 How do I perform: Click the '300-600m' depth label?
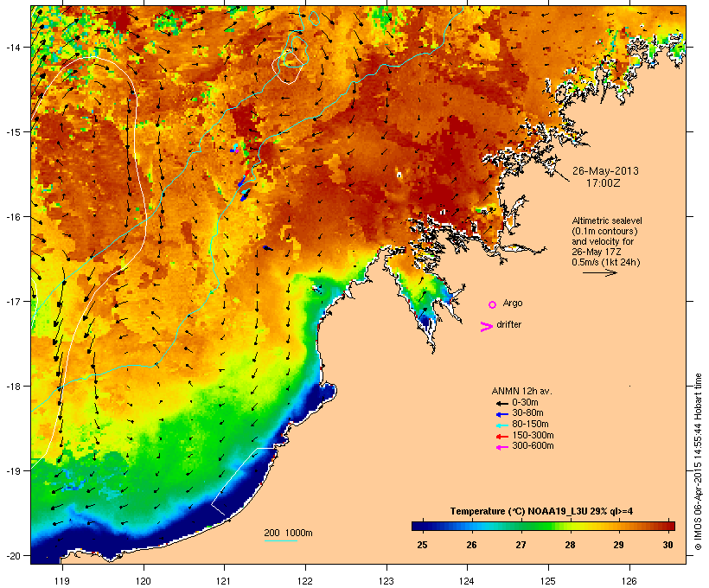click(533, 446)
